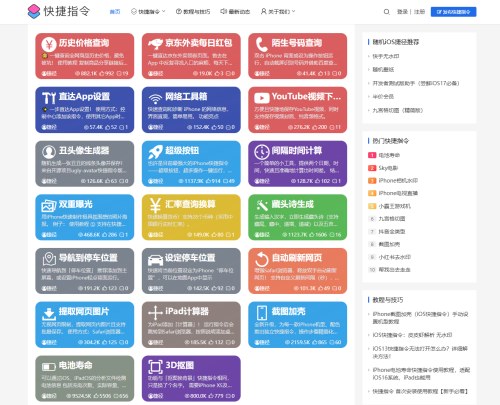Viewport: 500px width, 405px height.
Task: Click the YouTube play icon on the red card
Action: tap(261, 98)
